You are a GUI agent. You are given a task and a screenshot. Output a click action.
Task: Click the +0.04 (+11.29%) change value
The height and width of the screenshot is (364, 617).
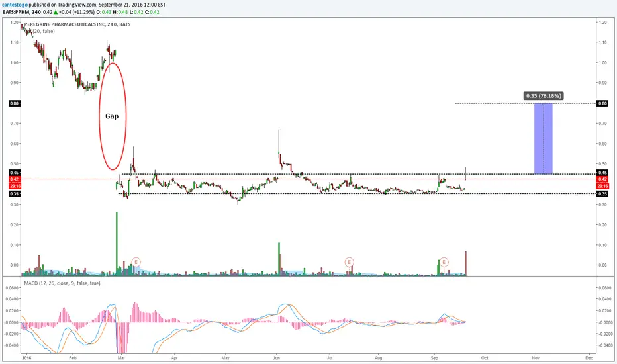77,12
